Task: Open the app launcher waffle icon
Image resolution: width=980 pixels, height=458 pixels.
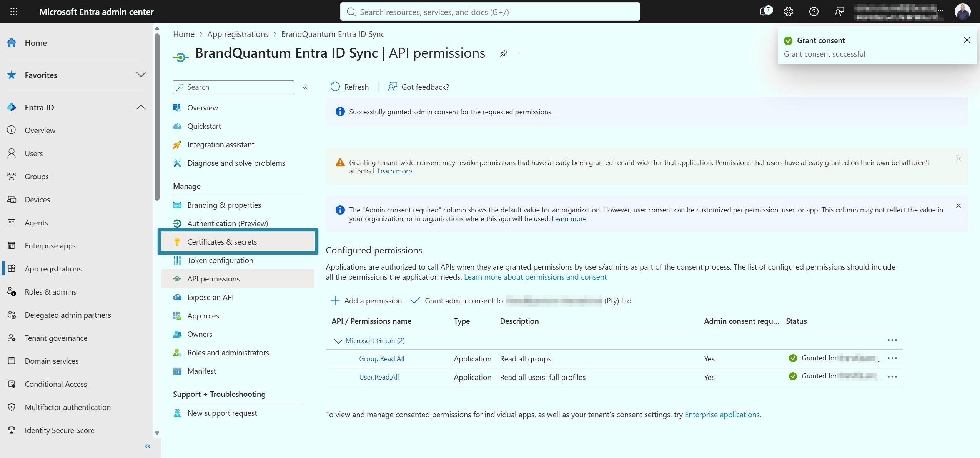Action: coord(14,12)
